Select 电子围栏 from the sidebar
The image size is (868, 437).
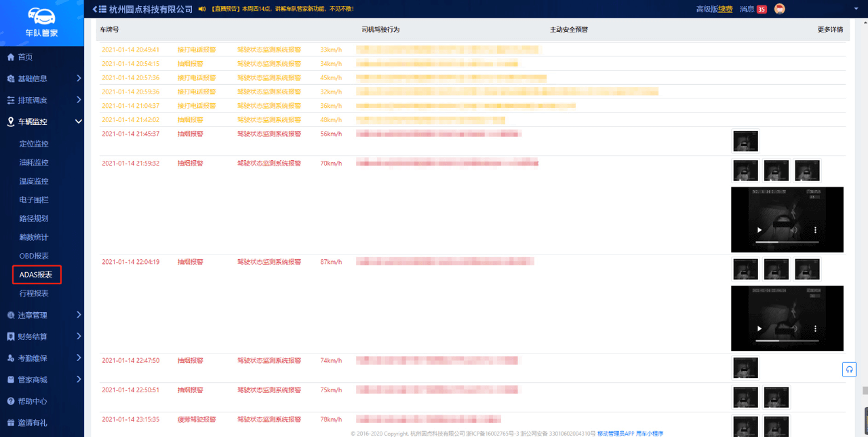click(x=34, y=200)
